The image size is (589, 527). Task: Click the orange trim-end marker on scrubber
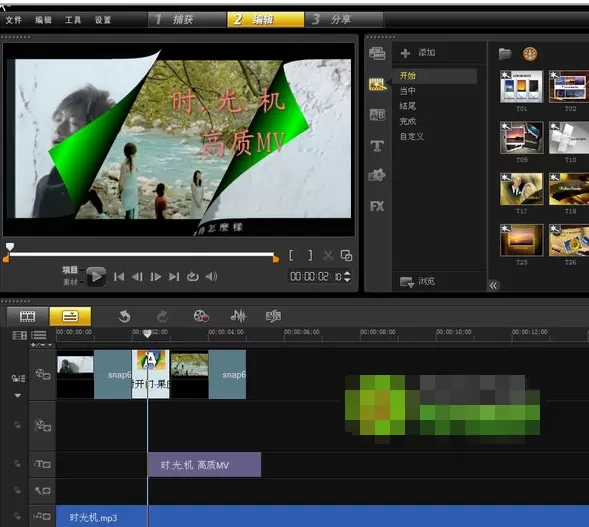coord(276,259)
